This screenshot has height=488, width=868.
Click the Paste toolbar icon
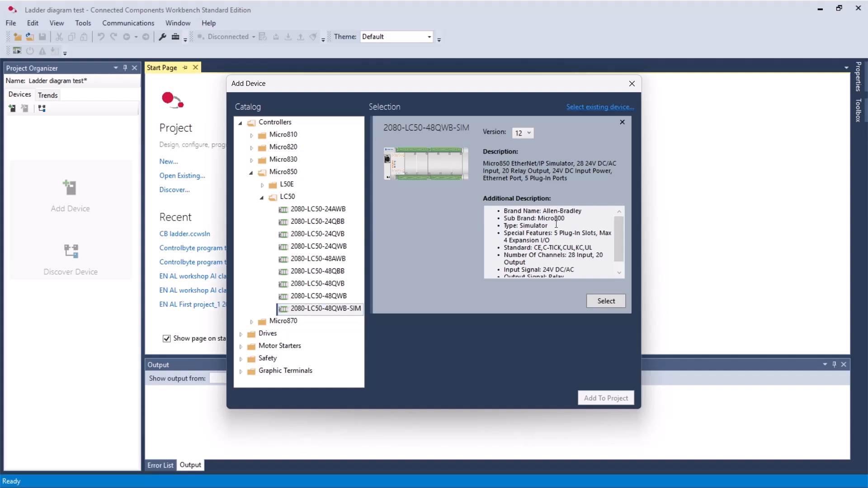(84, 37)
